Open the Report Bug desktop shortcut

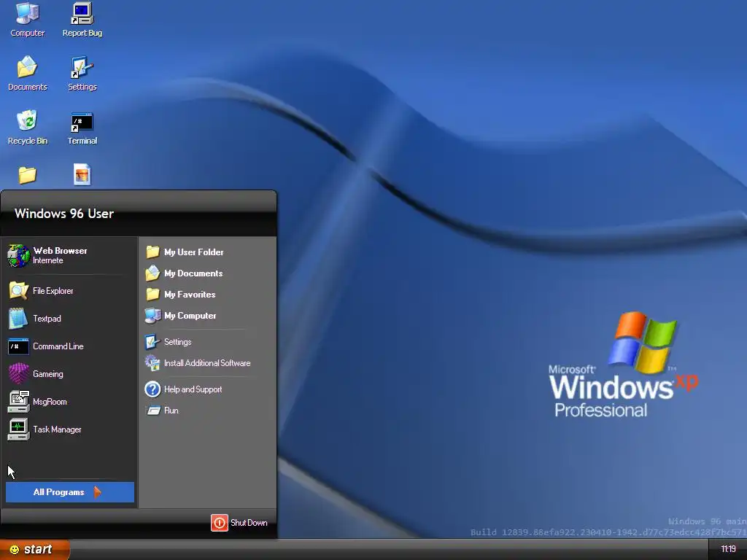(82, 20)
